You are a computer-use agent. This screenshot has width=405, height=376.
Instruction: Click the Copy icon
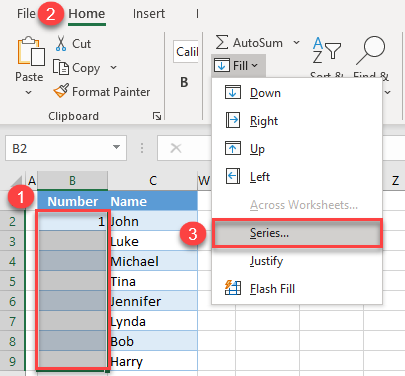point(61,67)
